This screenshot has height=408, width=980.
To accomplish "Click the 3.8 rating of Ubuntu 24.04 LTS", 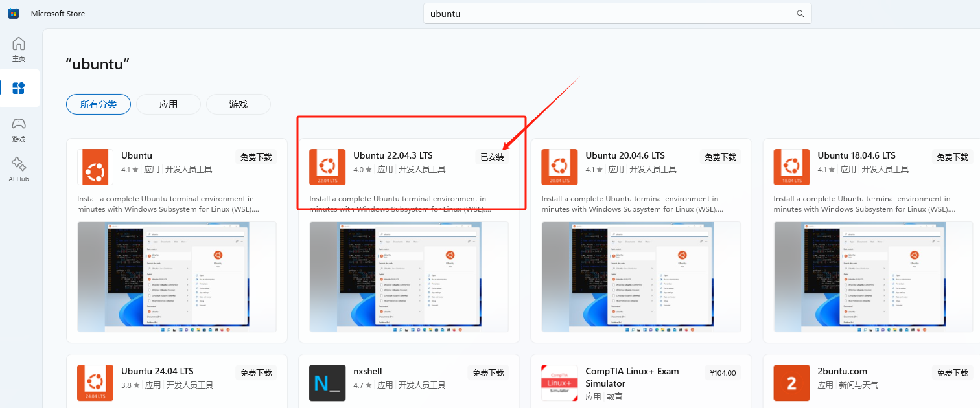I will point(130,385).
